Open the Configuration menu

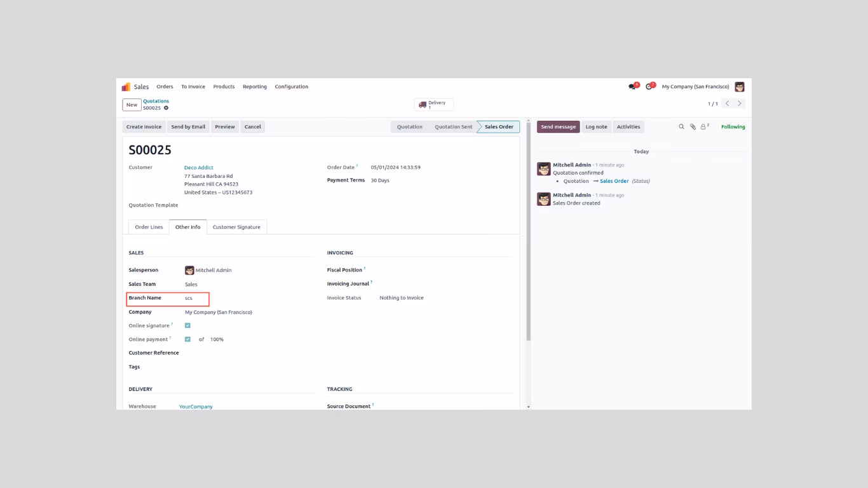pos(292,86)
